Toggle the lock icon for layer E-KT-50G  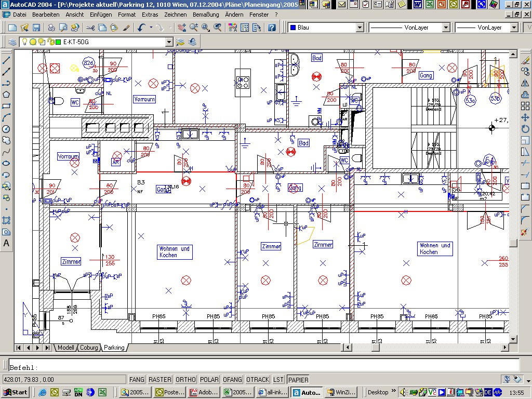pyautogui.click(x=50, y=42)
